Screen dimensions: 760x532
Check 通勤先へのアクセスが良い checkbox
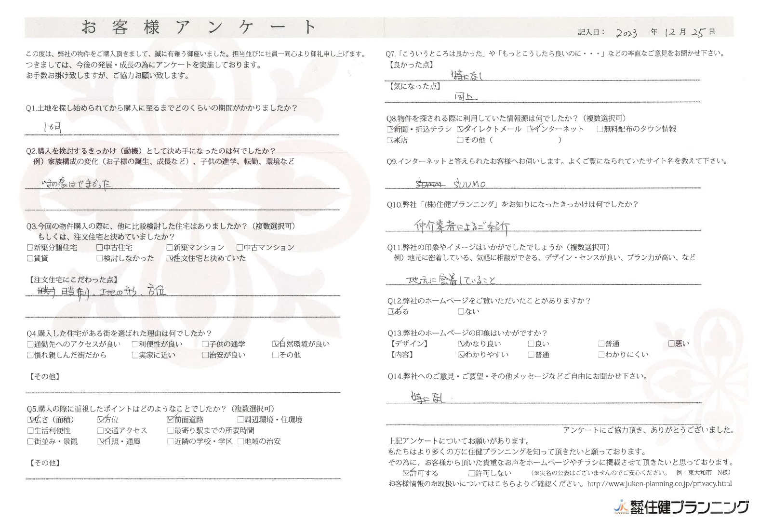[x=30, y=344]
